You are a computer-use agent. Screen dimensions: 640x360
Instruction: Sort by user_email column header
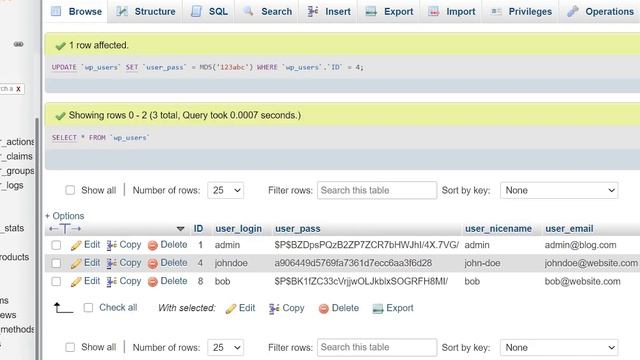569,229
